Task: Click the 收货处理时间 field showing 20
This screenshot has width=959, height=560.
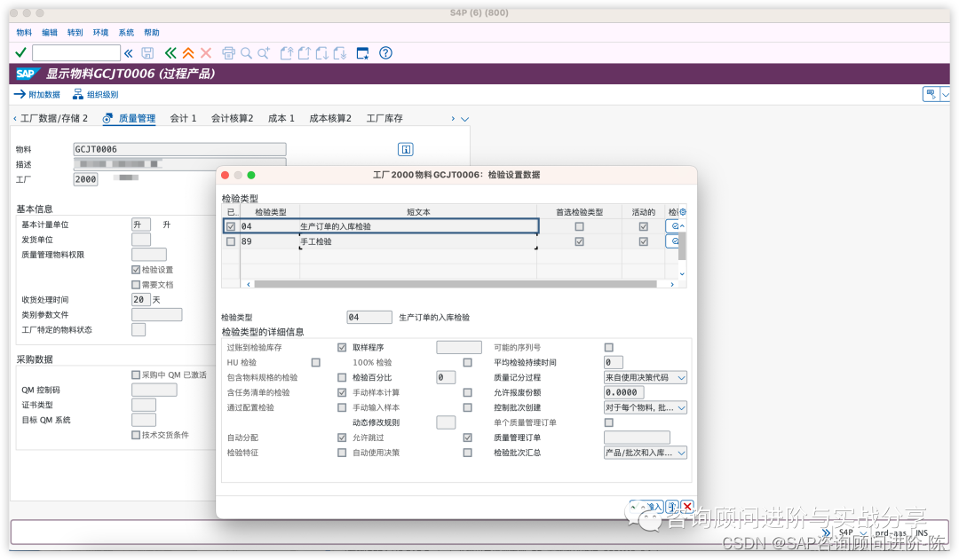Action: tap(140, 300)
